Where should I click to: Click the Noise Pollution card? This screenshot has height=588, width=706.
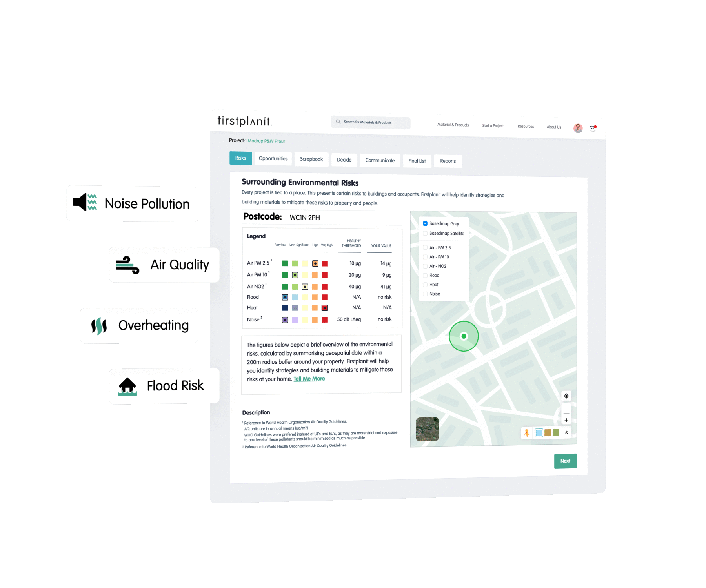[132, 203]
